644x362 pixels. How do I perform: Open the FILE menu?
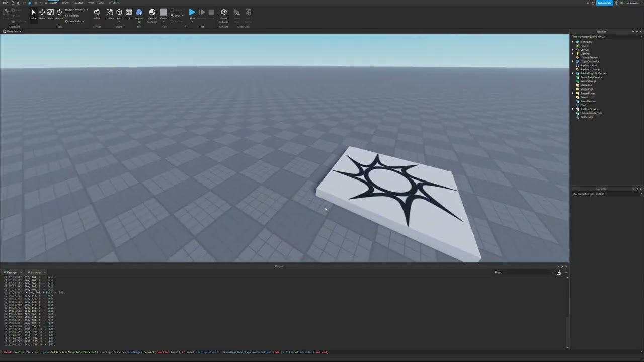coord(5,3)
